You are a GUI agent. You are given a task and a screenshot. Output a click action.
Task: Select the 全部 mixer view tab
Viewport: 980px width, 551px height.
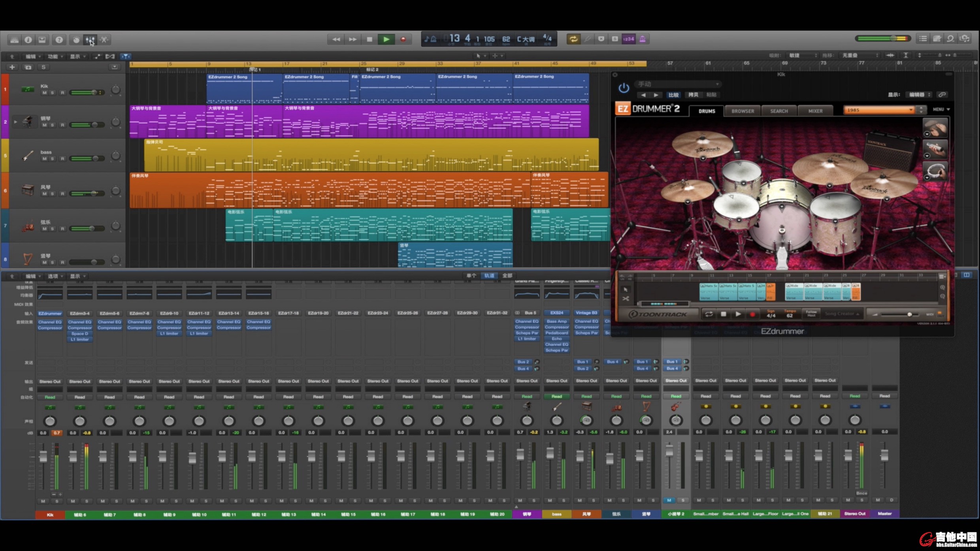tap(507, 276)
